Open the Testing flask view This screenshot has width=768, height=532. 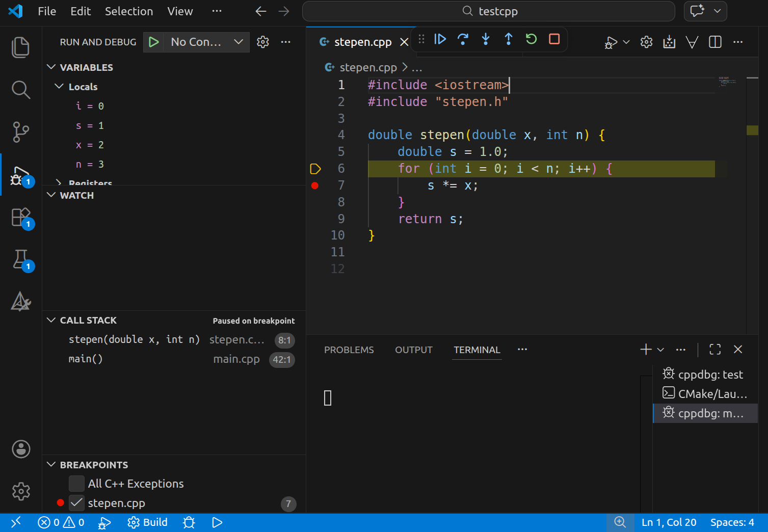pyautogui.click(x=21, y=260)
